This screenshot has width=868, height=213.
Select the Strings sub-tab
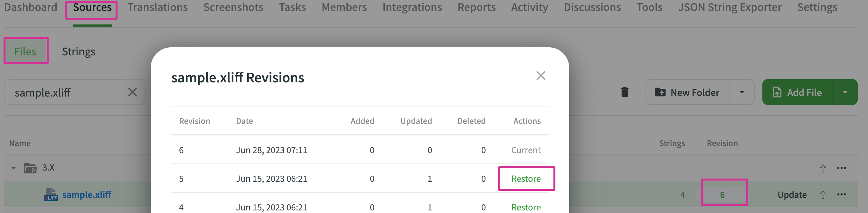[x=79, y=51]
